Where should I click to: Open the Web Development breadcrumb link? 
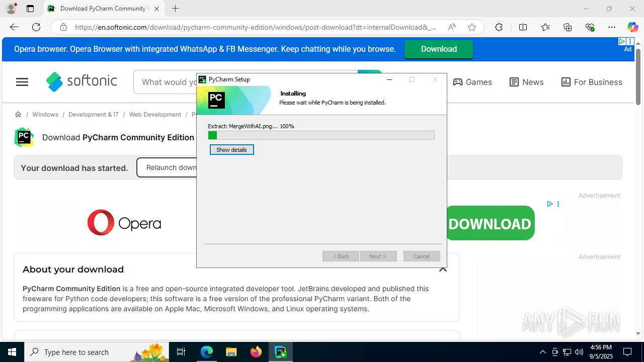click(155, 115)
